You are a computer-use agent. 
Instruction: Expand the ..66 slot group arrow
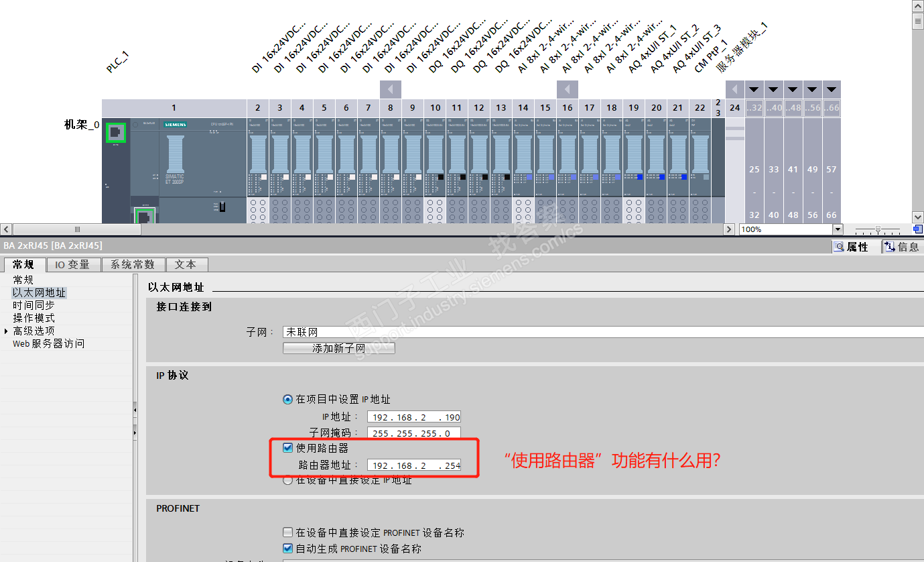point(832,89)
